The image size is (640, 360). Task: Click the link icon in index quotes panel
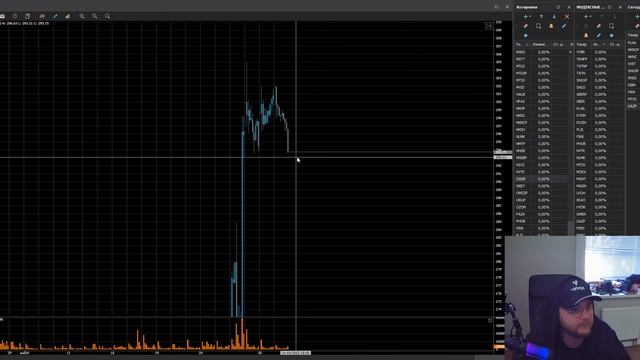tap(599, 26)
